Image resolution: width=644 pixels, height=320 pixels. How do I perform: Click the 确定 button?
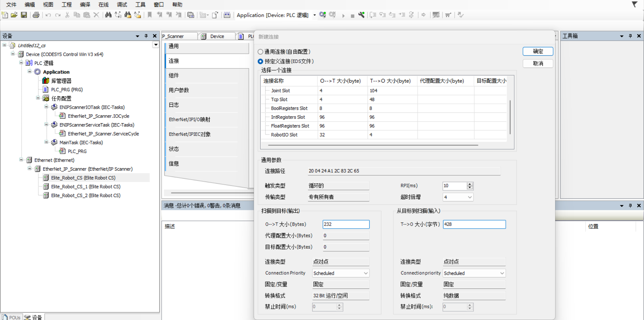click(538, 51)
